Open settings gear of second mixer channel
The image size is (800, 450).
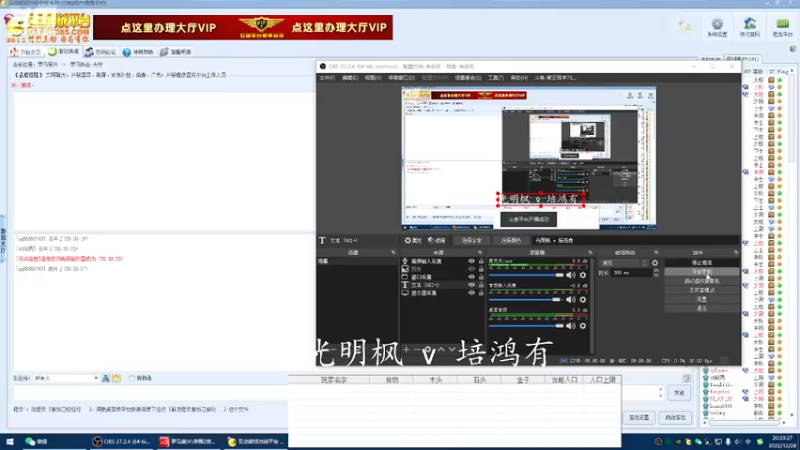583,299
